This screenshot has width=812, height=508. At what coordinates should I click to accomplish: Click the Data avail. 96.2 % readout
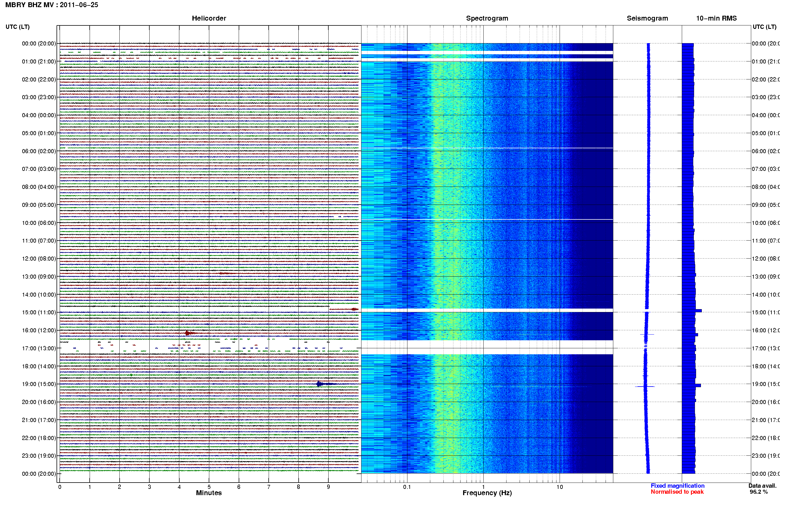[762, 489]
